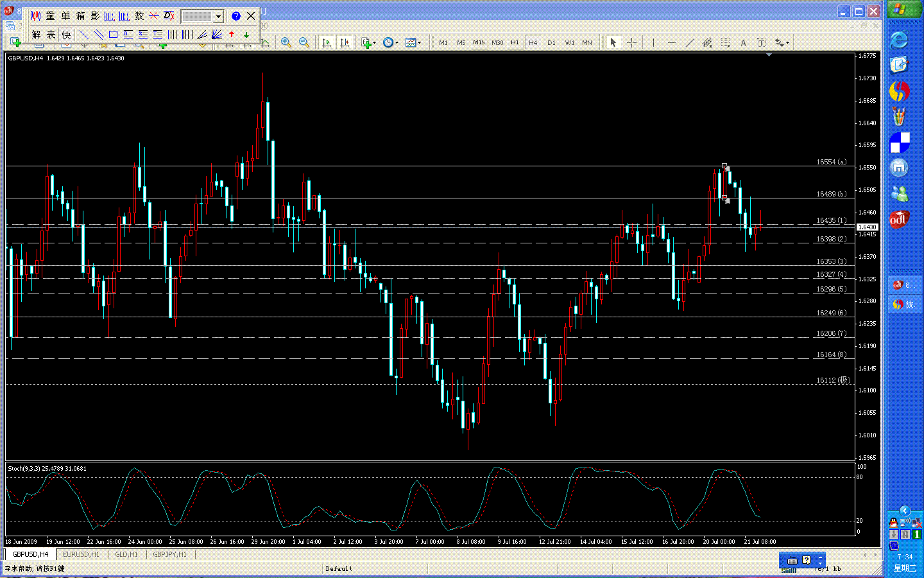The height and width of the screenshot is (578, 924).
Task: Switch chart to H1 timeframe
Action: point(515,42)
